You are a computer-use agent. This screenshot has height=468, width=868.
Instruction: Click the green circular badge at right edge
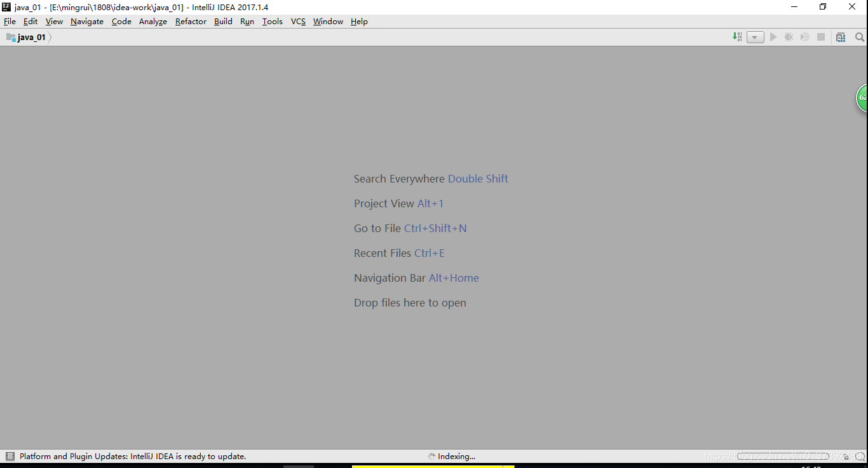pyautogui.click(x=862, y=98)
